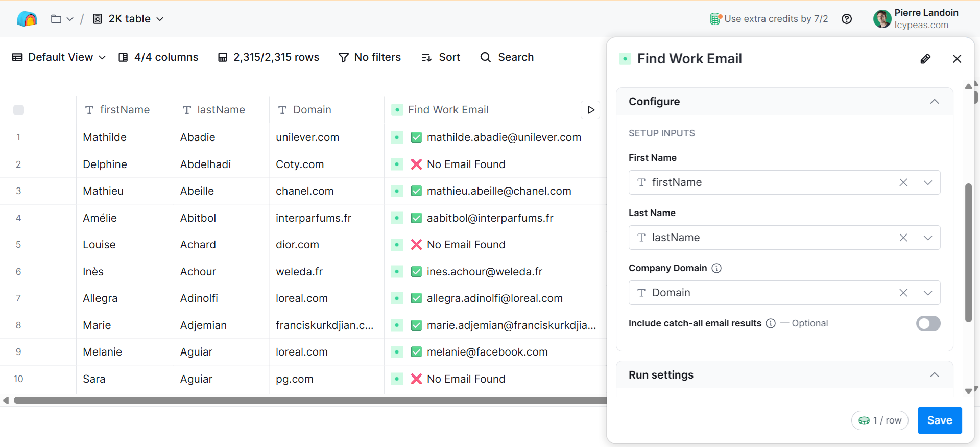Click the panel vertical scrollbar thumb
This screenshot has height=447, width=980.
[968, 252]
